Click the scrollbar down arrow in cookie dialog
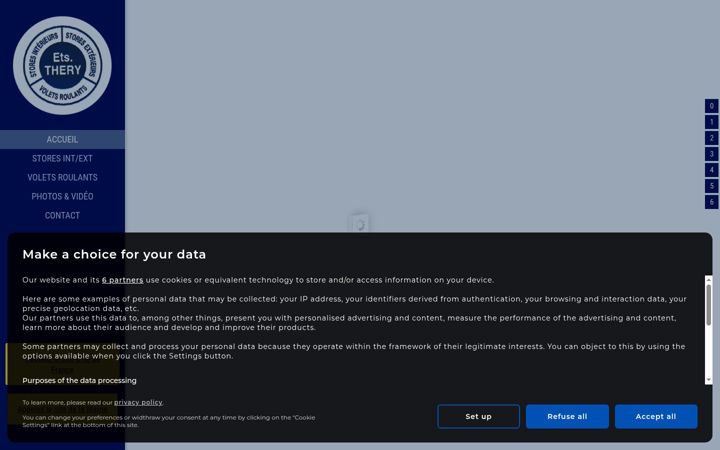 point(709,380)
